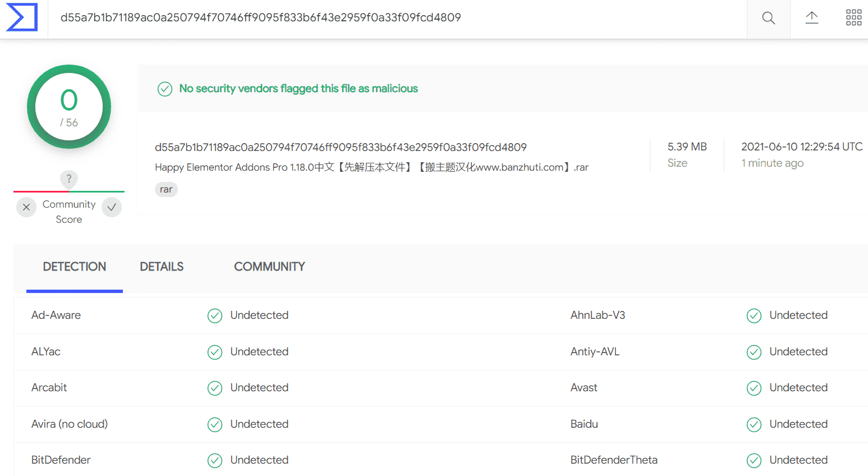The width and height of the screenshot is (868, 476).
Task: Click the Ad-Aware vendor name
Action: coord(56,315)
